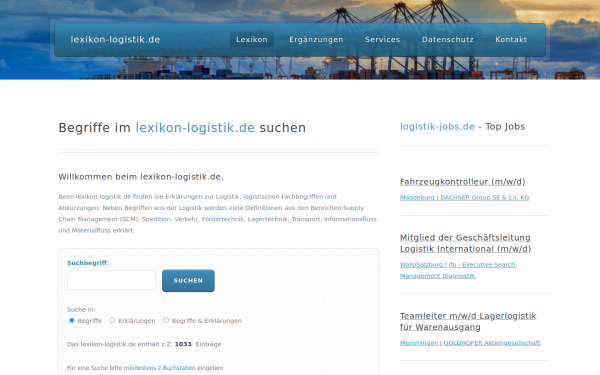Screen dimensions: 600x375
Task: Open Magdeburg | DACHSER Group SE & Co. KG link
Action: (x=464, y=197)
